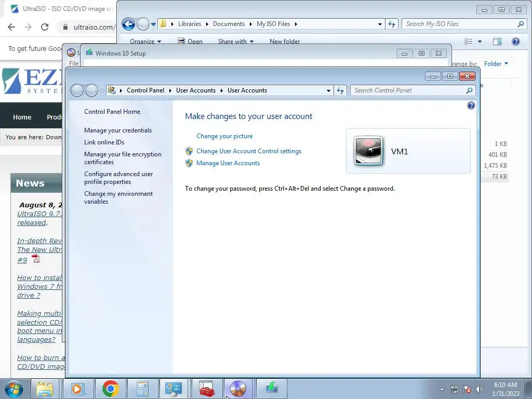532x399 pixels.
Task: Click the volume speaker tray icon
Action: [480, 389]
